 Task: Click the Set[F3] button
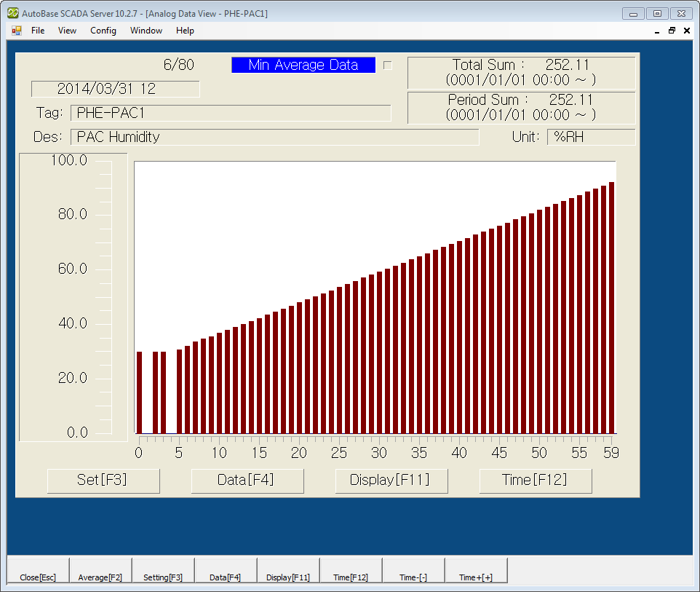[103, 481]
